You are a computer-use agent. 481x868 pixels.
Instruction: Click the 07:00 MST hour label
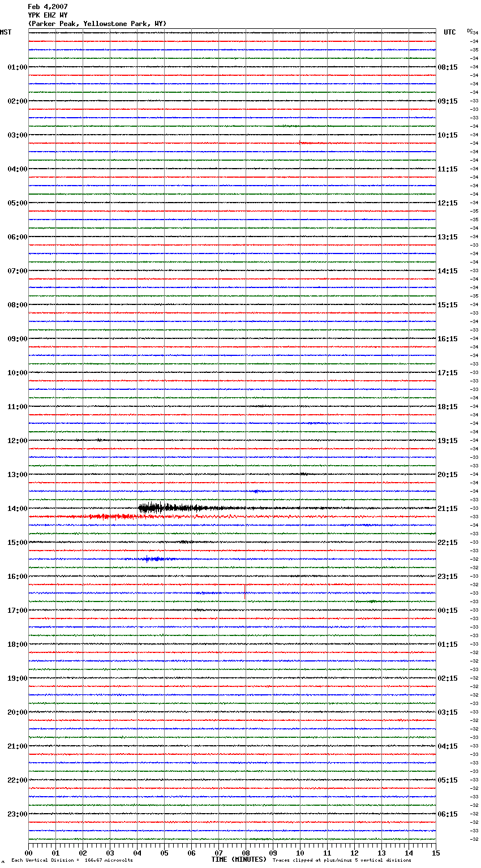17,271
